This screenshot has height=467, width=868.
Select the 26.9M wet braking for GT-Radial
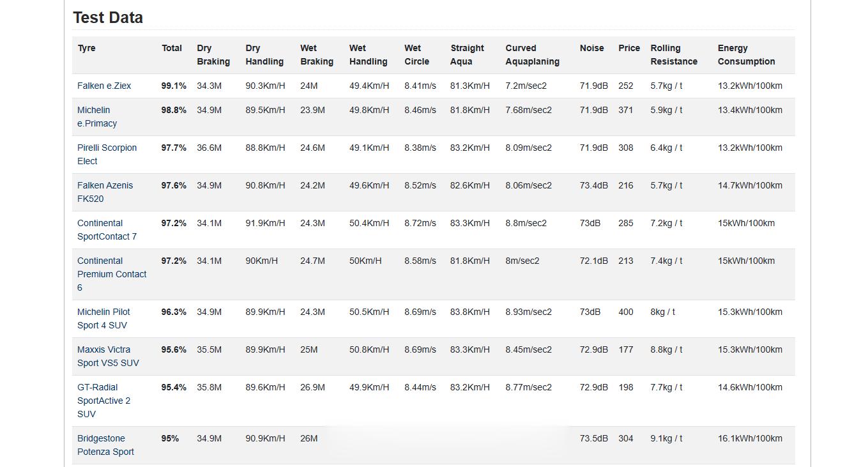(x=312, y=387)
